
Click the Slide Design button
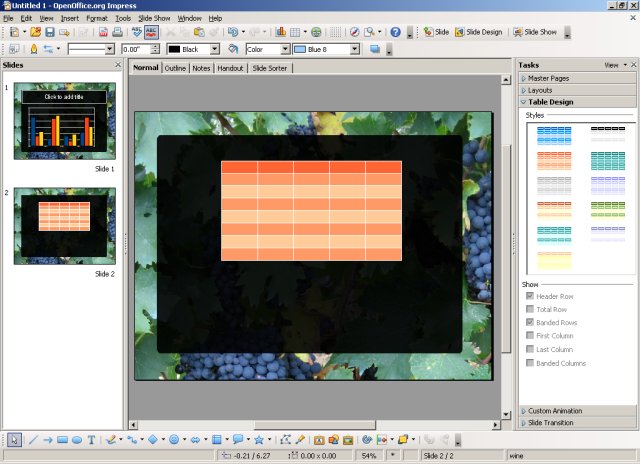[x=478, y=32]
